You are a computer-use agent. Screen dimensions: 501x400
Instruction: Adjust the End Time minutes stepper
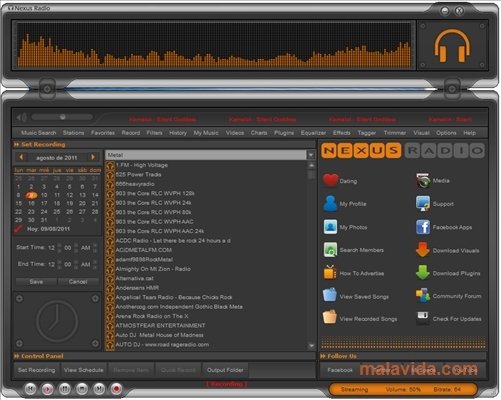[x=76, y=264]
